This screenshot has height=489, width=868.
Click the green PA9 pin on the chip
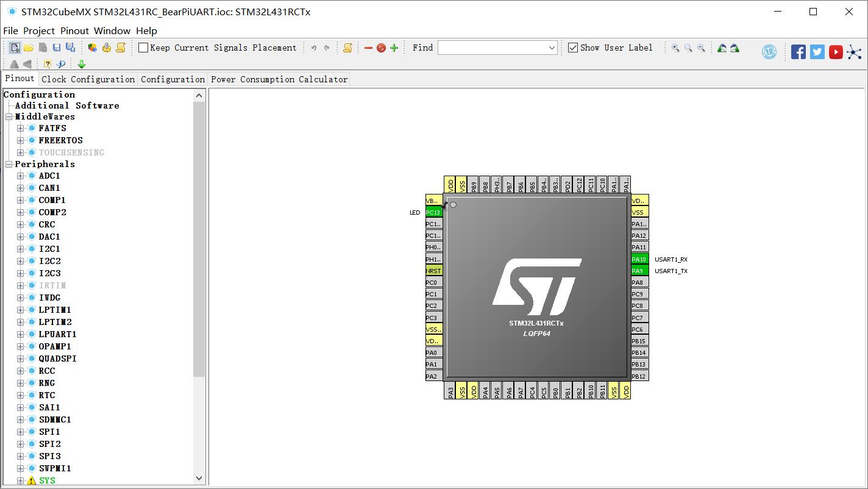pos(639,271)
